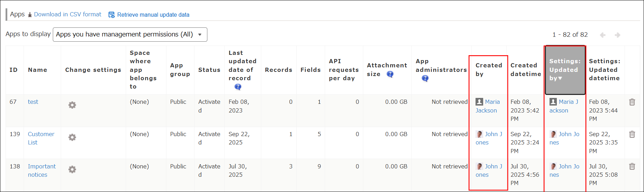Expand the Apps to display dropdown
Screen dimensions: 644x192
pos(130,34)
